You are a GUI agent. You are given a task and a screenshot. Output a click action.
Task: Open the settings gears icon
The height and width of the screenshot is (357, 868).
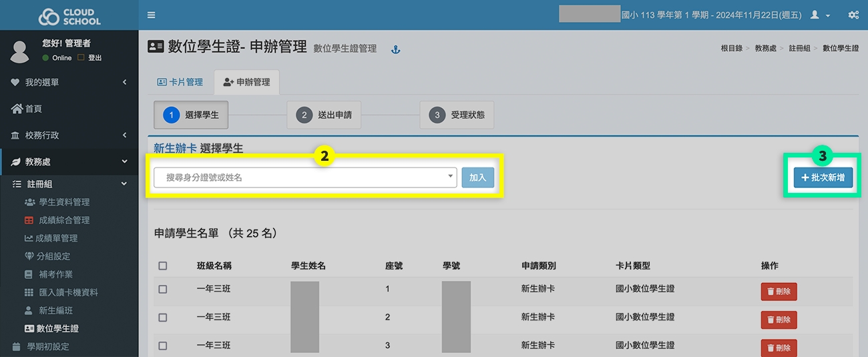coord(853,15)
